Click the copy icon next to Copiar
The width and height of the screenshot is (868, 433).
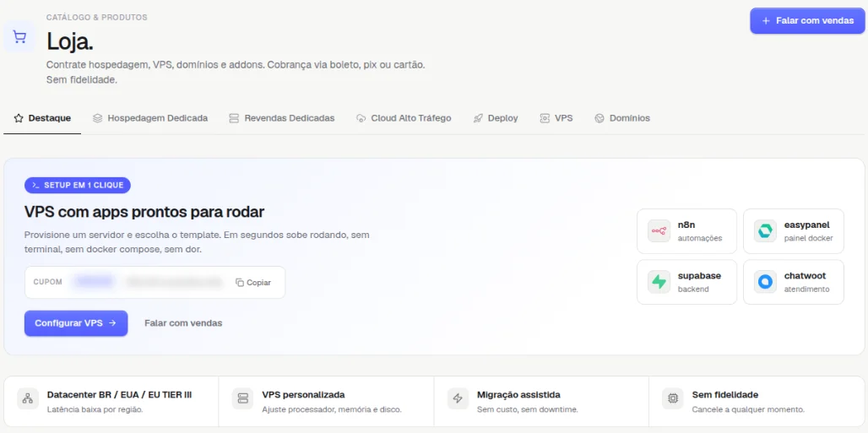pyautogui.click(x=240, y=283)
